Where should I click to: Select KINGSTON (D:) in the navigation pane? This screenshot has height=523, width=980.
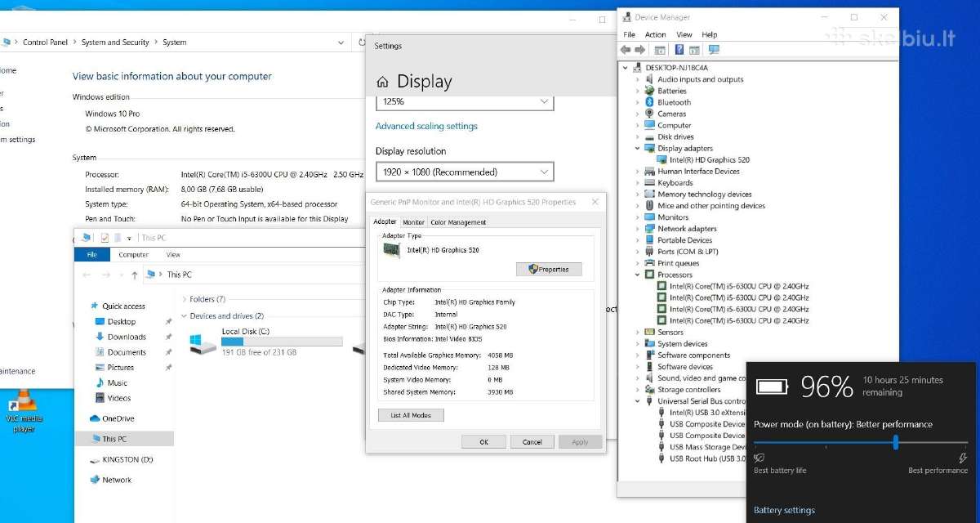coord(127,460)
